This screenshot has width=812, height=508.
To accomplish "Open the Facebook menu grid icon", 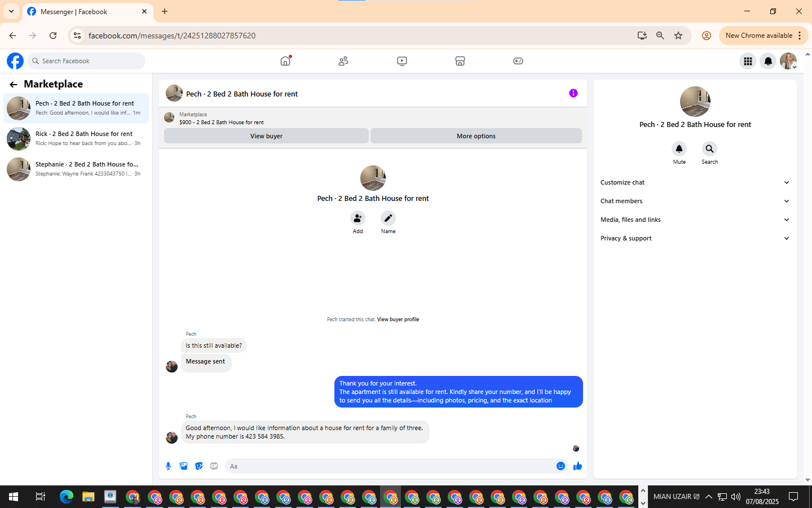I will coord(748,61).
